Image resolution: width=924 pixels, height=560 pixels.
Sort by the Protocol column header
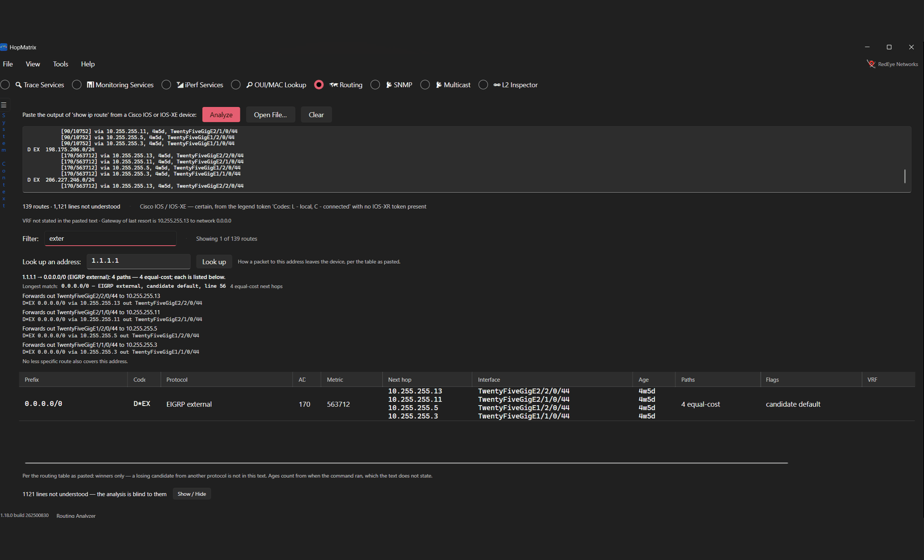point(226,380)
